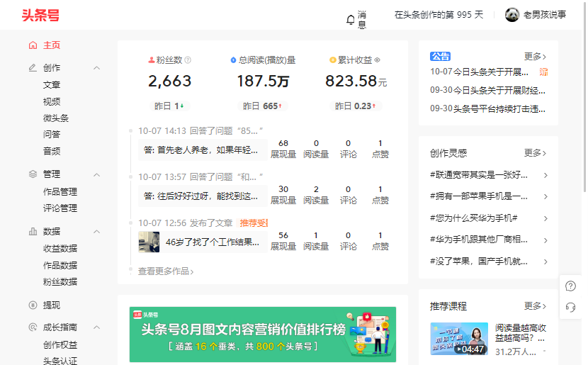Open arrow for #您为什么买华为手机# topic
The height and width of the screenshot is (365, 588).
pos(545,218)
